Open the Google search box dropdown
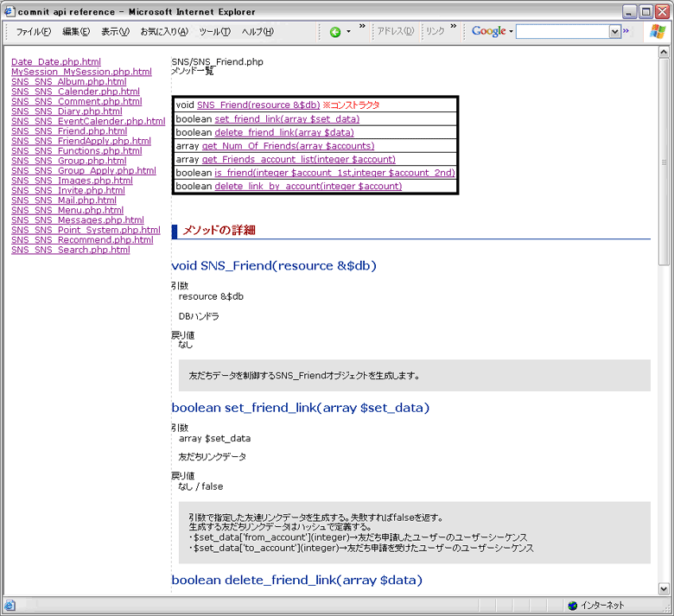The width and height of the screenshot is (674, 616). pos(614,31)
